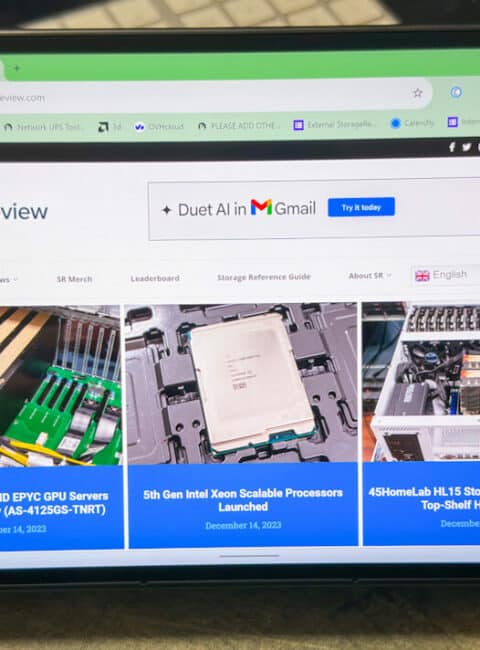Click the Try it today button
480x650 pixels.
361,207
